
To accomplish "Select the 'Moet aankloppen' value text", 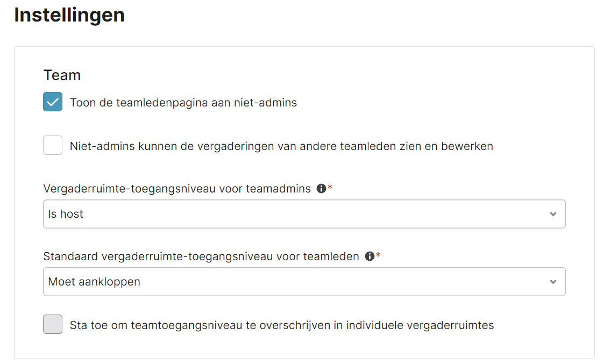I will (94, 282).
